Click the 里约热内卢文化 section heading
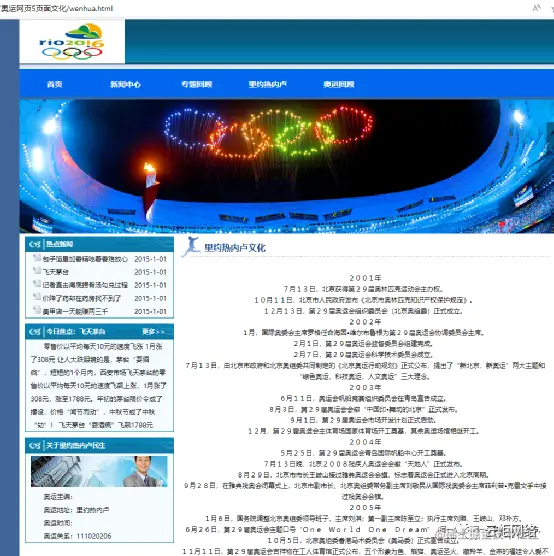554x556 pixels. pyautogui.click(x=235, y=248)
